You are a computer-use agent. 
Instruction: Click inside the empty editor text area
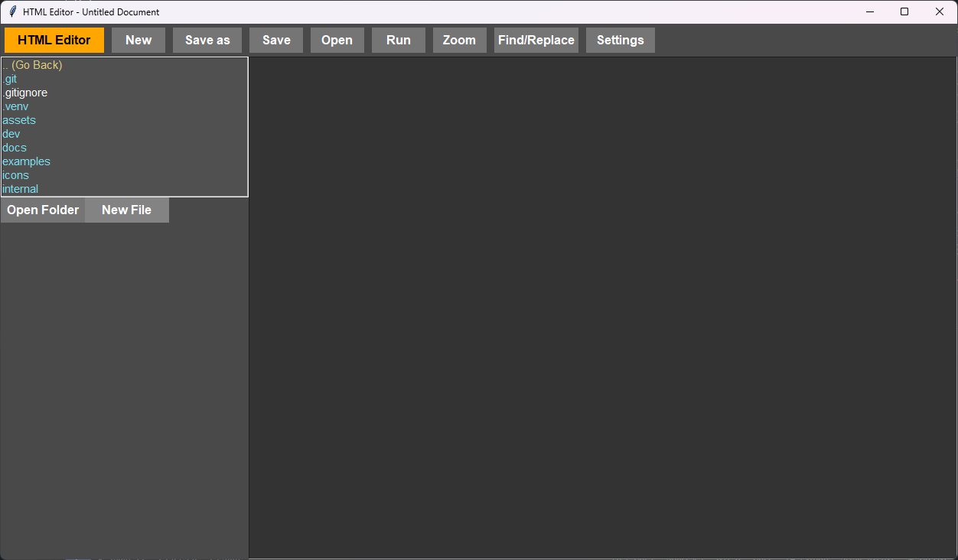click(602, 306)
